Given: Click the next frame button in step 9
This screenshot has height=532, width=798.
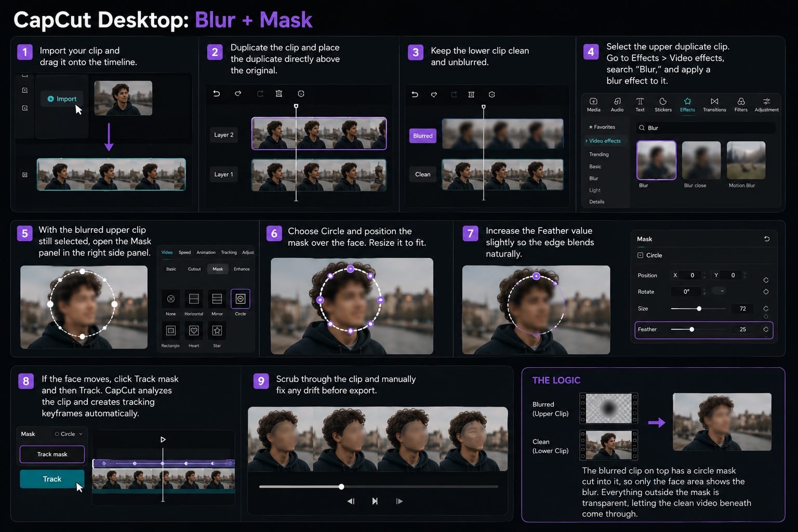Looking at the screenshot, I should [x=399, y=501].
